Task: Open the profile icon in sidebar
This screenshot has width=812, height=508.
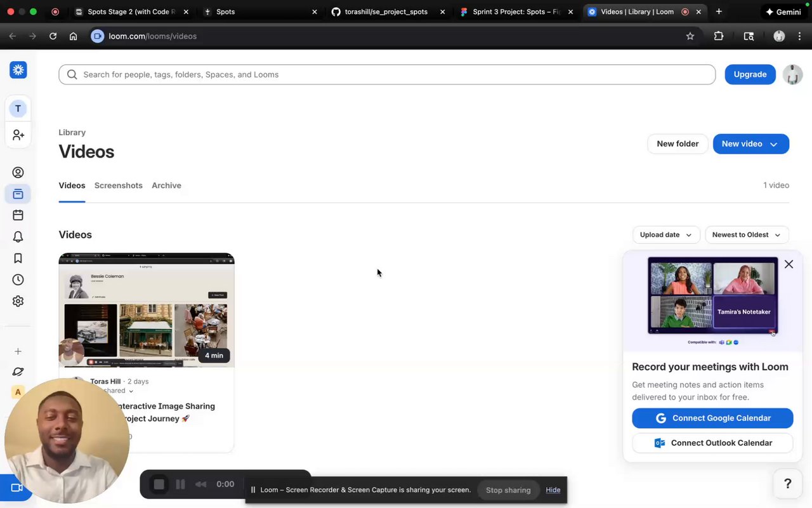Action: [x=18, y=172]
